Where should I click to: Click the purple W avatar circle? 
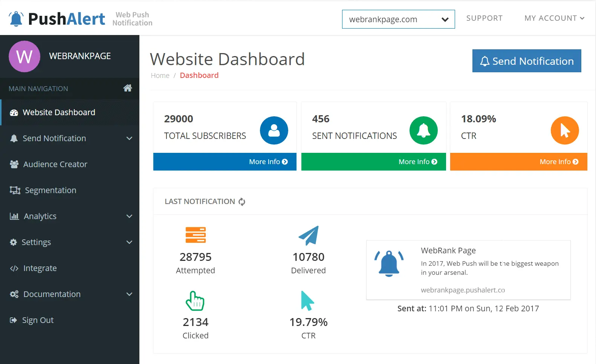[x=24, y=56]
